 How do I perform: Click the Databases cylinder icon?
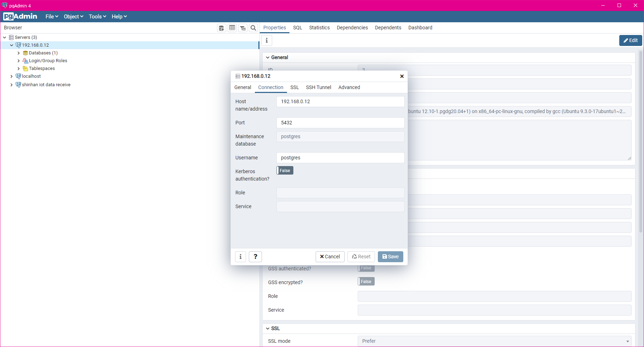[25, 53]
